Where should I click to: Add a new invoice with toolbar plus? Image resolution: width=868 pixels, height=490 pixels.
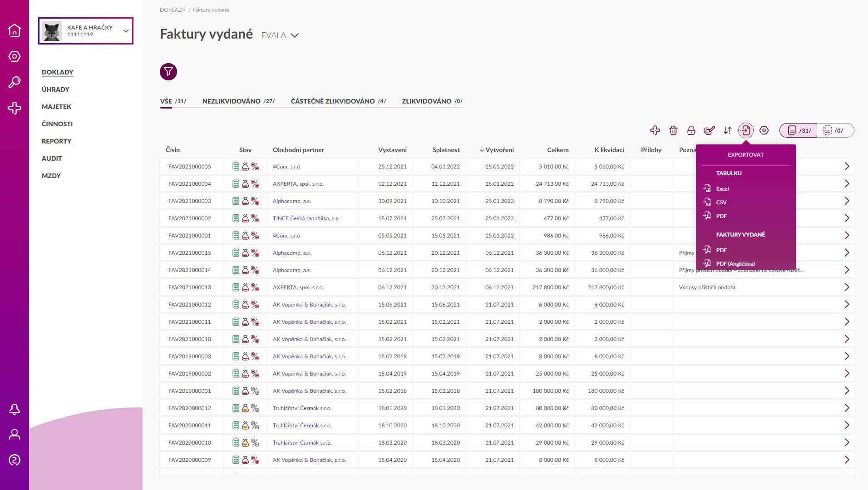655,130
